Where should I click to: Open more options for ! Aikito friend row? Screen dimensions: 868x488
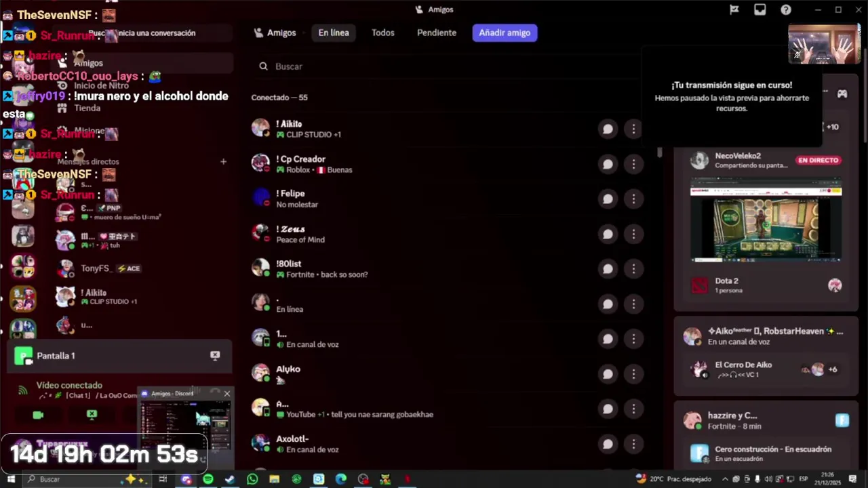tap(633, 129)
